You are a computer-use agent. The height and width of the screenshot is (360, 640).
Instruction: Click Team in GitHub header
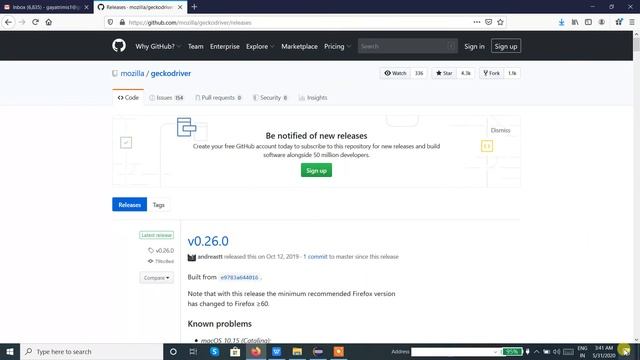[x=196, y=46]
